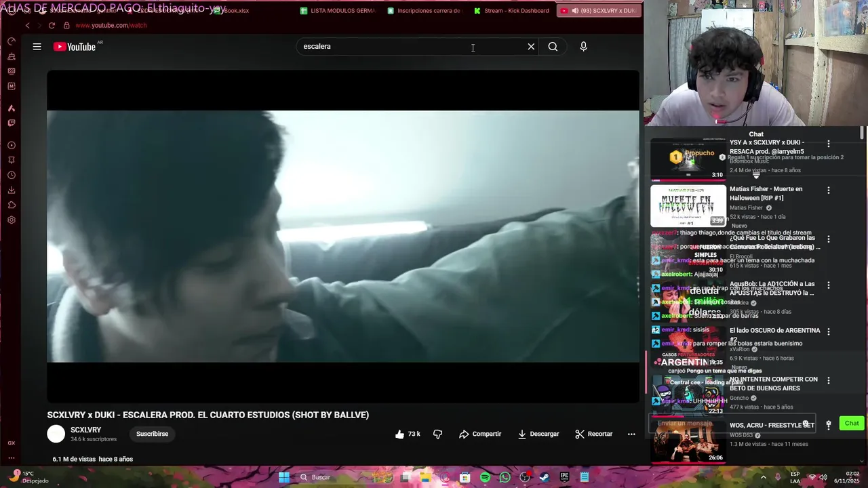Open options for the Matias Fisher video
Viewport: 868px width, 488px height.
828,190
